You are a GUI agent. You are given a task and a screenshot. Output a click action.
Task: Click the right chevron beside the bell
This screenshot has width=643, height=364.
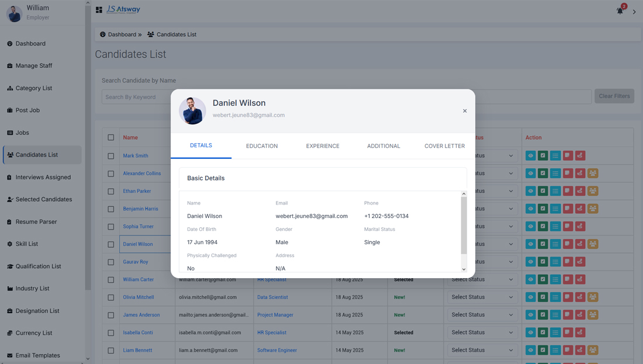634,11
